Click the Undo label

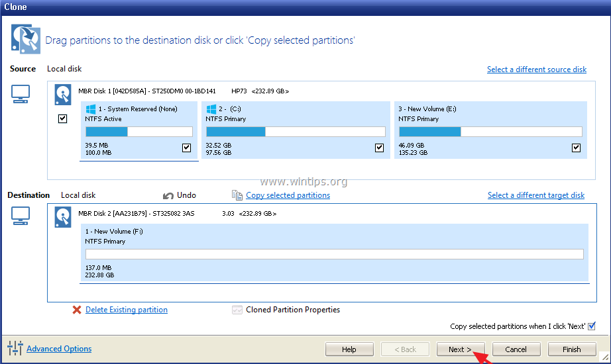tap(186, 195)
